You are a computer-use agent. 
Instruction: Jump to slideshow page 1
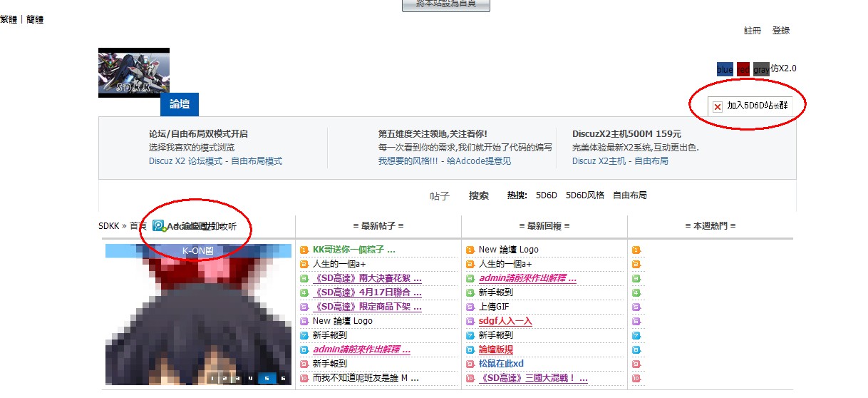click(212, 379)
